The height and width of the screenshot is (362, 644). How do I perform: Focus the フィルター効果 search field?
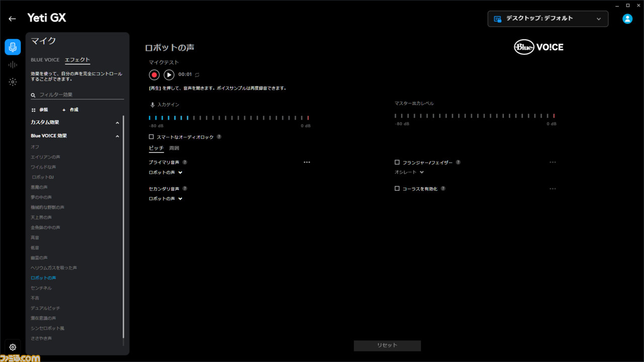[x=77, y=95]
